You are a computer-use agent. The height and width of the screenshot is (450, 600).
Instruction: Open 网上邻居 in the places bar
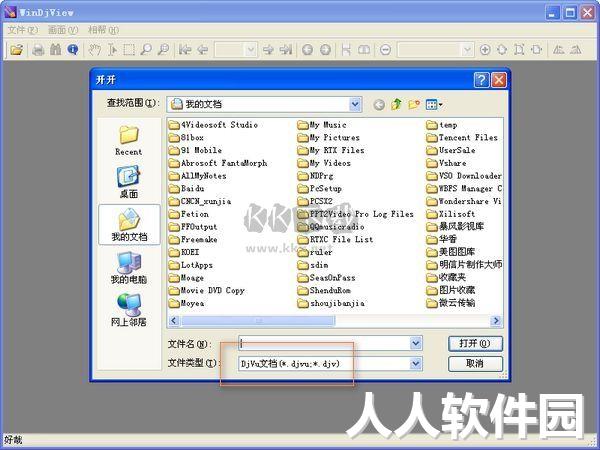click(x=129, y=310)
